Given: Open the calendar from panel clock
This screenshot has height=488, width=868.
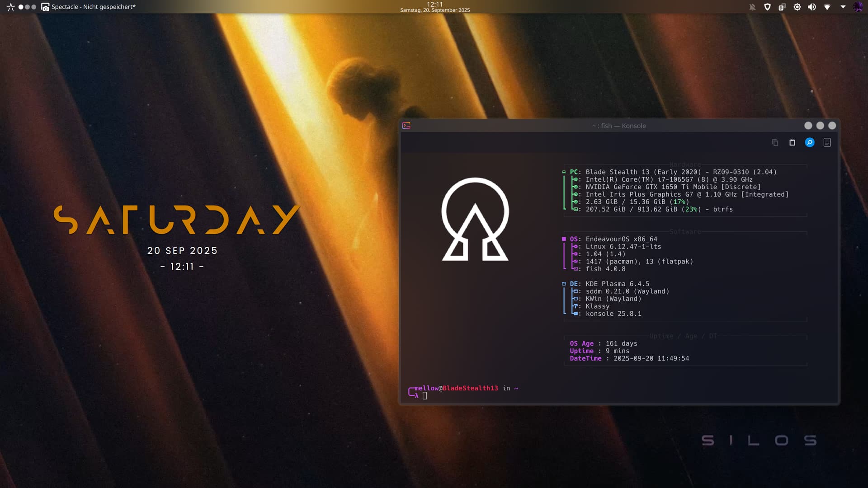Looking at the screenshot, I should (434, 7).
